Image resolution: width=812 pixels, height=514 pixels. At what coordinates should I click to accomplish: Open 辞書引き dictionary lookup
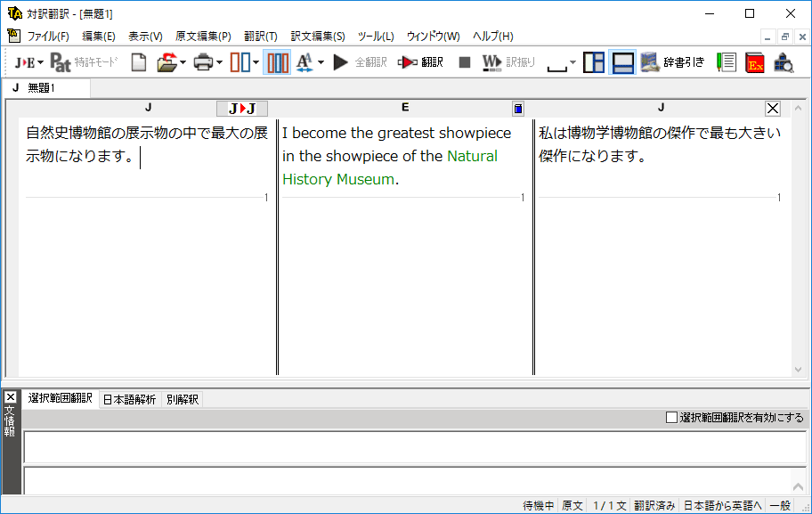tap(672, 62)
